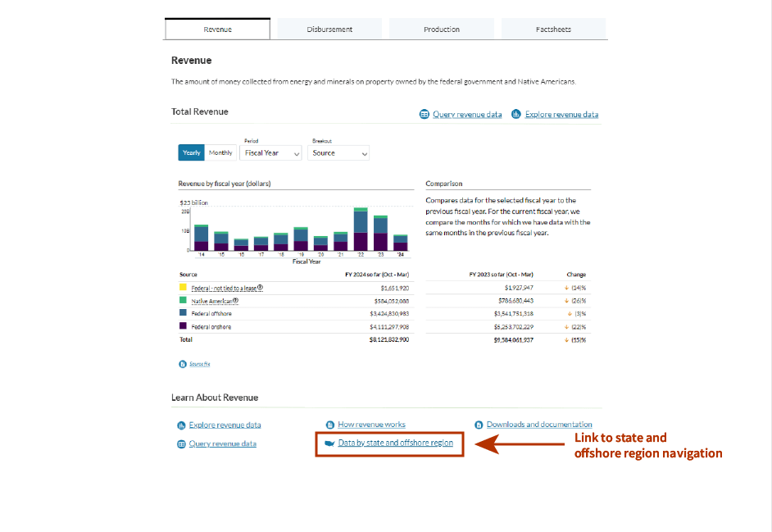Screen dimensions: 772x532
Task: Click the tallest bar for fiscal year '22
Action: click(360, 230)
